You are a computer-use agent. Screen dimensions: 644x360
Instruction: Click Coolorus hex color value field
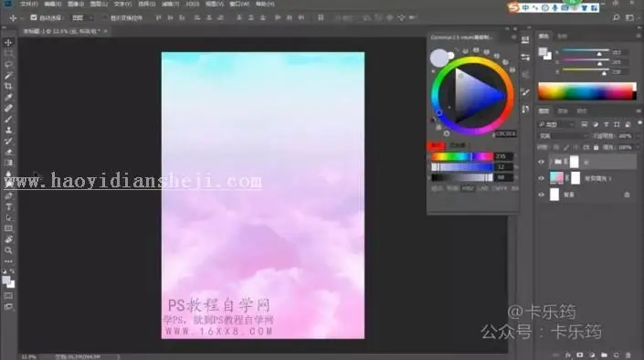[x=505, y=134]
